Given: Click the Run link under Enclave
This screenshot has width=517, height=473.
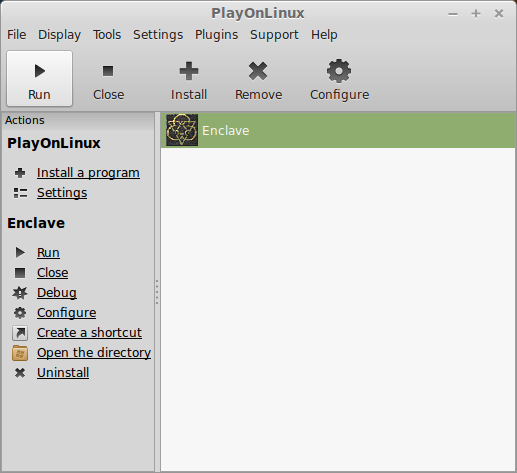Looking at the screenshot, I should [48, 253].
